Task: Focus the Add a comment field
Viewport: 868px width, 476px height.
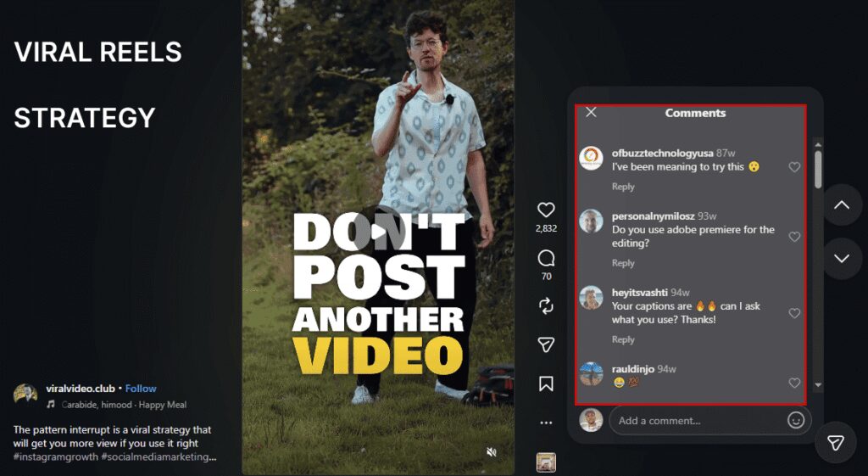Action: tap(709, 421)
